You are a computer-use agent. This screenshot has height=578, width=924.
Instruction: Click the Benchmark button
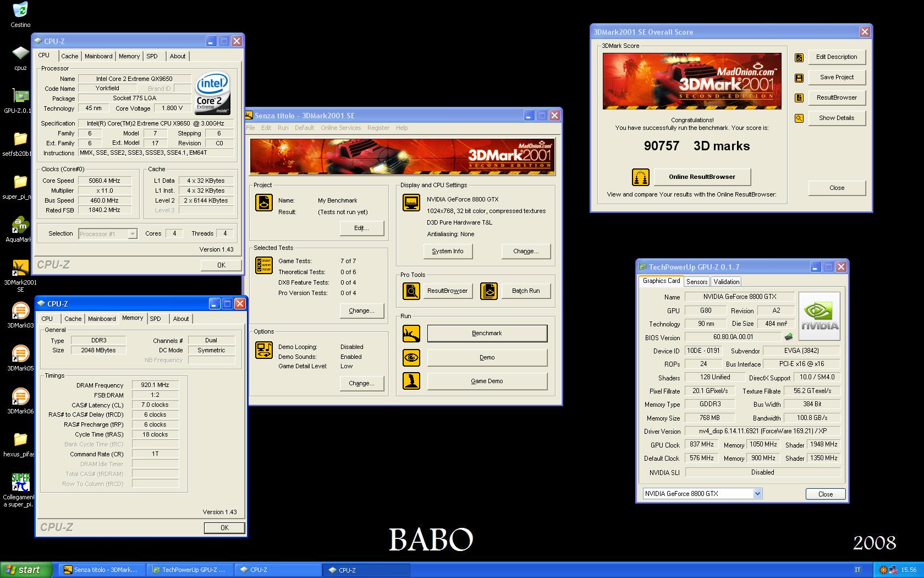pos(487,334)
